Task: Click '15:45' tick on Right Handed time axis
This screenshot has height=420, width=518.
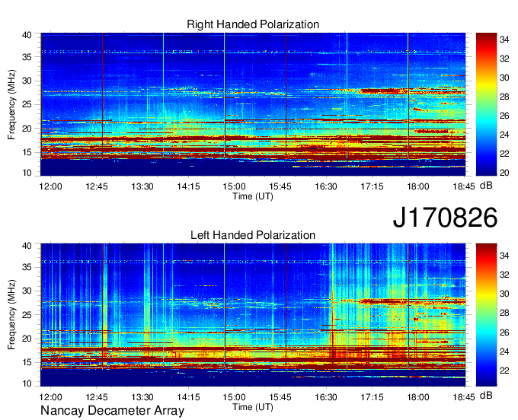Action: [280, 186]
